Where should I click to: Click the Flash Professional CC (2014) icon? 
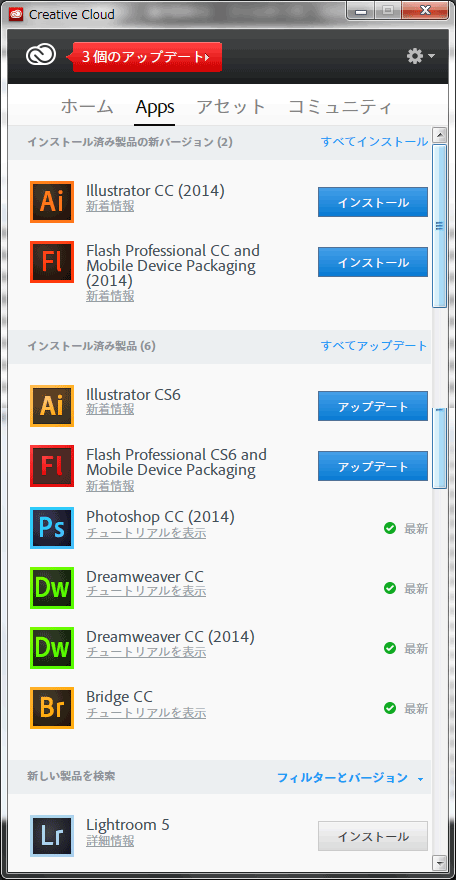point(52,262)
